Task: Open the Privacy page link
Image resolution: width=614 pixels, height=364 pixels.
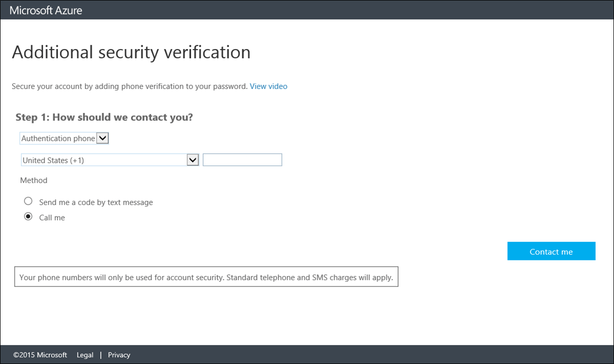Action: pyautogui.click(x=119, y=354)
